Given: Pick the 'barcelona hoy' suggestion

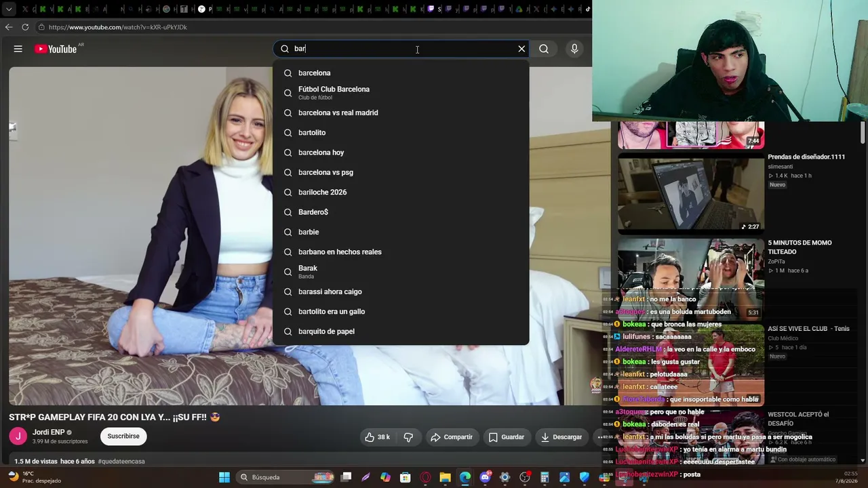Looking at the screenshot, I should tap(401, 152).
